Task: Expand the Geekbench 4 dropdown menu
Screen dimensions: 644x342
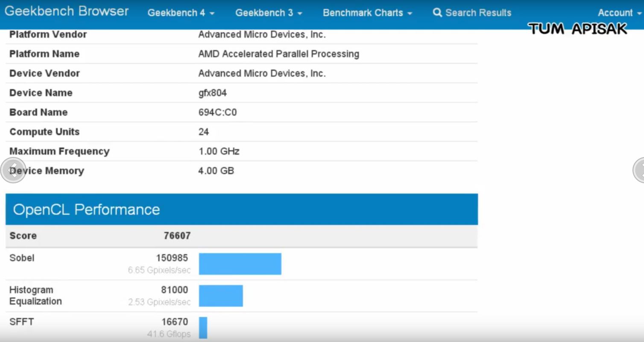Action: coord(181,13)
